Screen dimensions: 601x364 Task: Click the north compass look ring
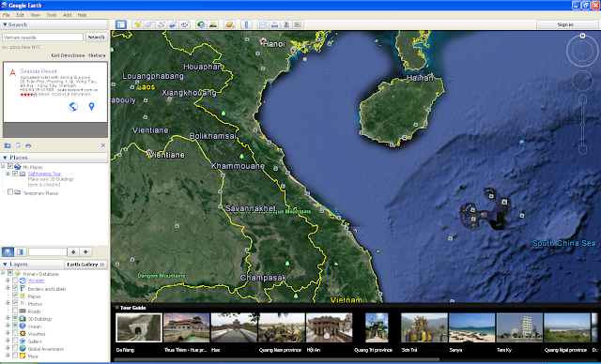coord(582,50)
